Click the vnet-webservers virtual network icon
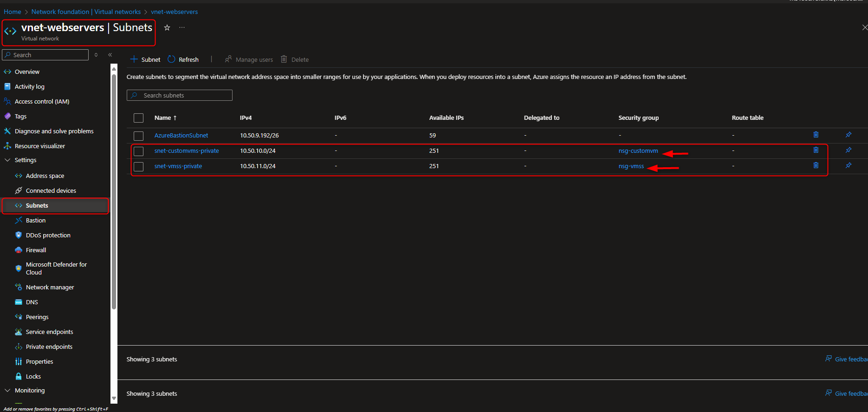This screenshot has width=868, height=412. click(x=10, y=32)
